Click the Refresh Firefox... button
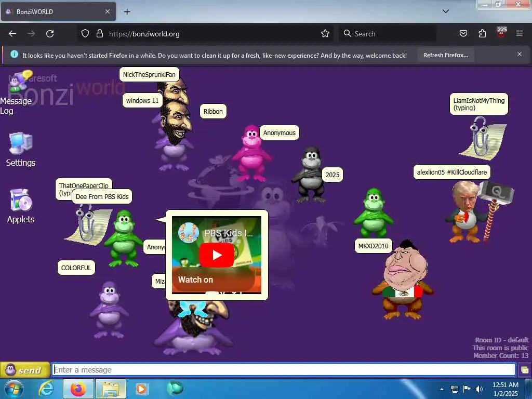Screen dimensions: 532x399 coord(445,55)
